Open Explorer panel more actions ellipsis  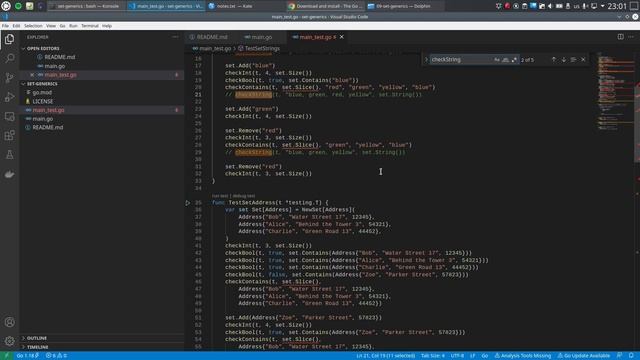tap(175, 37)
